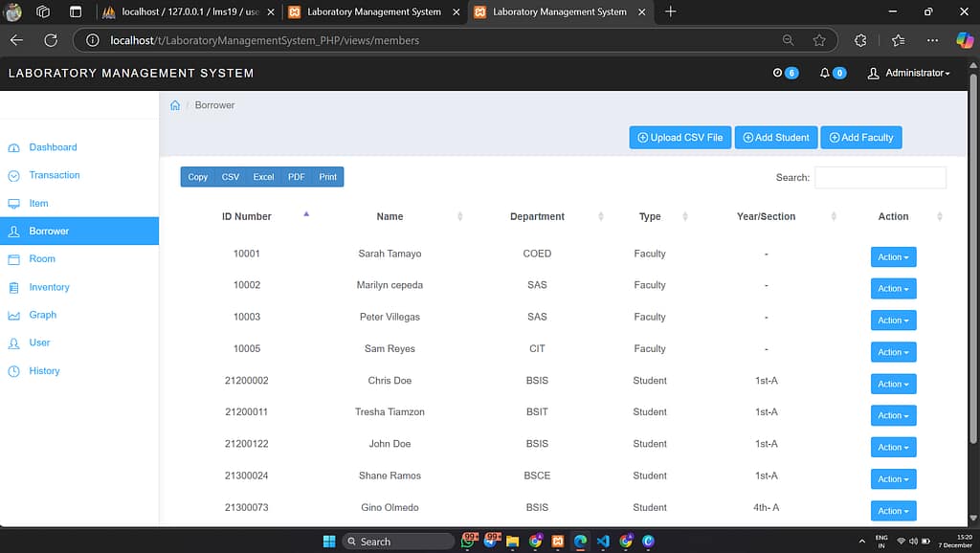
Task: Click the Graph chart icon in sidebar
Action: [x=13, y=316]
